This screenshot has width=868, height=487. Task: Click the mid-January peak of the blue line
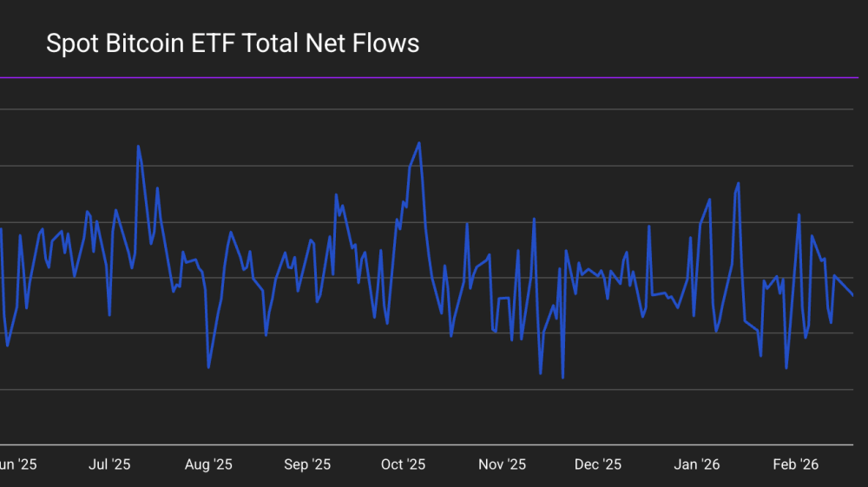[x=738, y=183]
